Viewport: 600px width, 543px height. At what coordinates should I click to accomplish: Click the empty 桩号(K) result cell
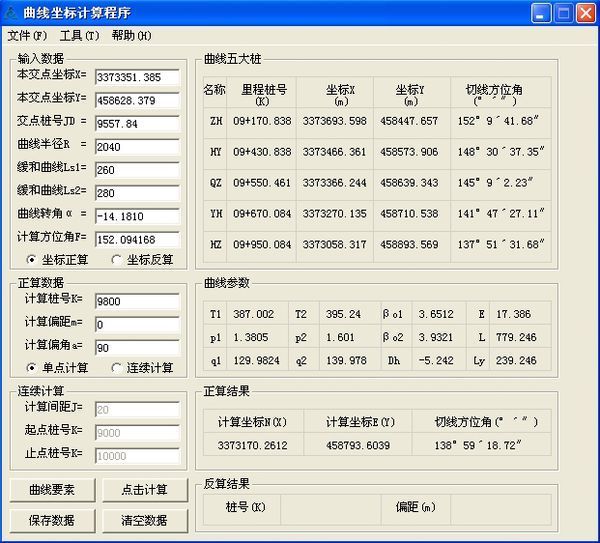tap(331, 509)
